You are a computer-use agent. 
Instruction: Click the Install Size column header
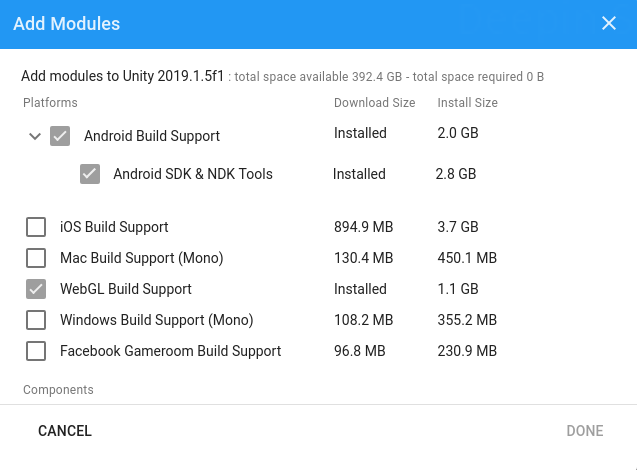tap(467, 103)
